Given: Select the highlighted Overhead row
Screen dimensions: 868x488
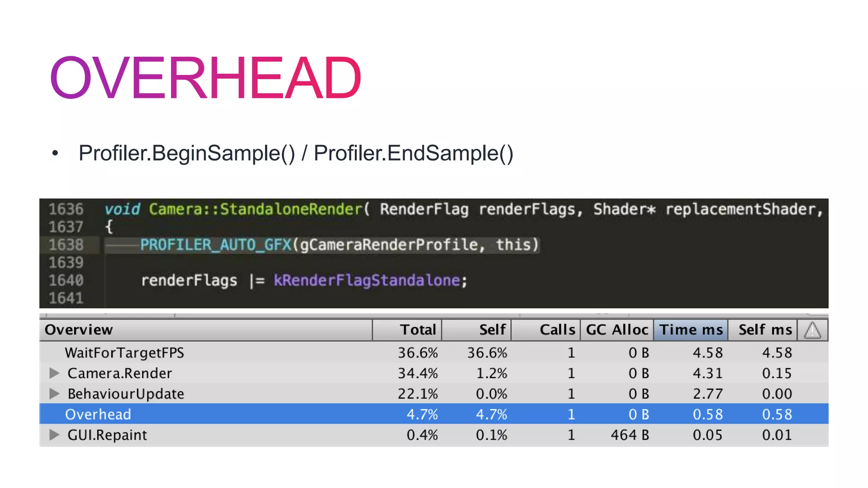Looking at the screenshot, I should pos(98,414).
